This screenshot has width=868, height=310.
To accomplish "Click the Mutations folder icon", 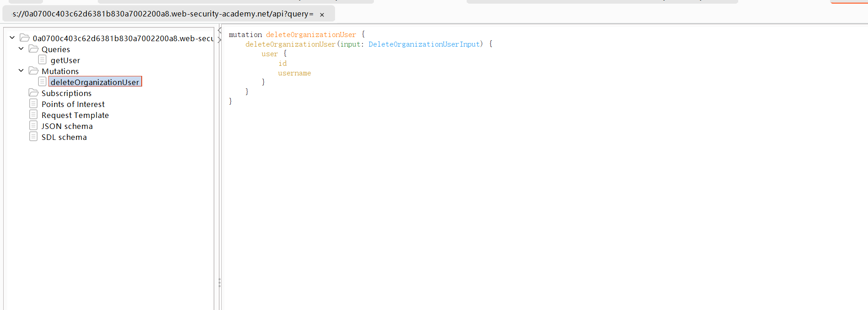I will [33, 71].
